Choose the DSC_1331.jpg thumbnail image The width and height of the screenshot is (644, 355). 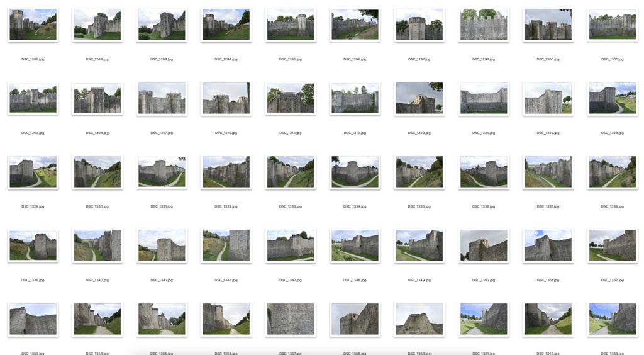click(x=162, y=172)
